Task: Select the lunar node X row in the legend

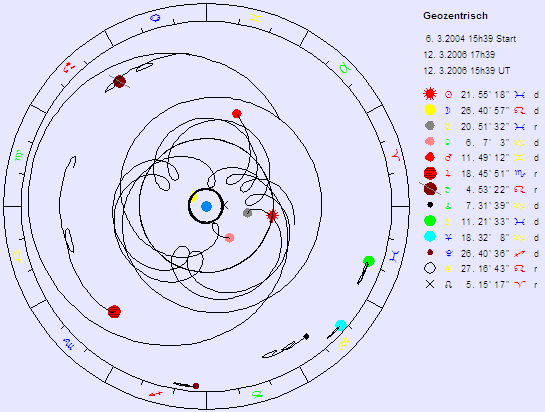Action: pyautogui.click(x=481, y=284)
